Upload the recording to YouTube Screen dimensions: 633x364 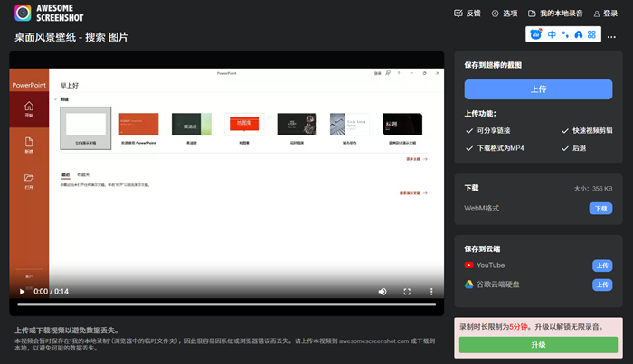(x=602, y=266)
